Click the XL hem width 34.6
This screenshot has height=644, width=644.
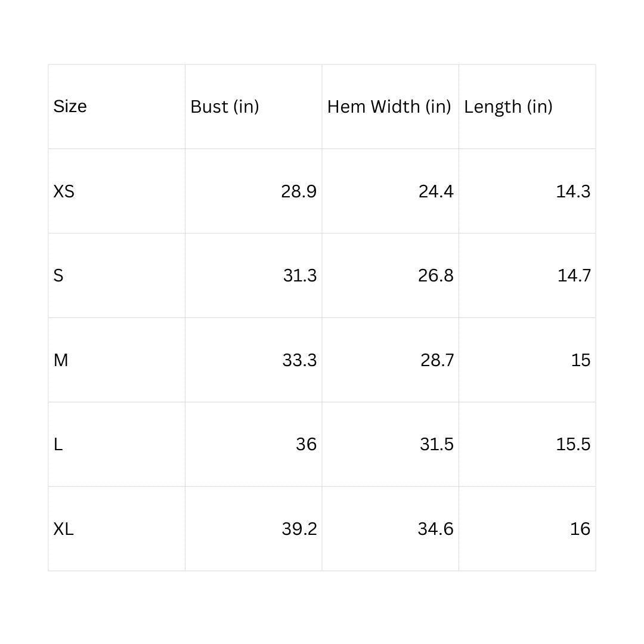(x=435, y=529)
